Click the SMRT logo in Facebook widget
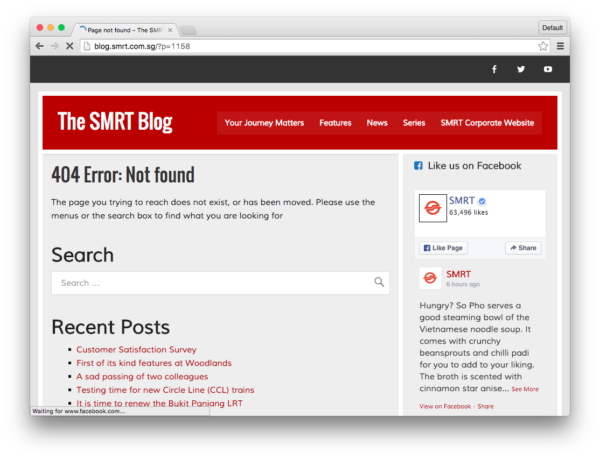Screen dimensions: 600x459 [433, 208]
